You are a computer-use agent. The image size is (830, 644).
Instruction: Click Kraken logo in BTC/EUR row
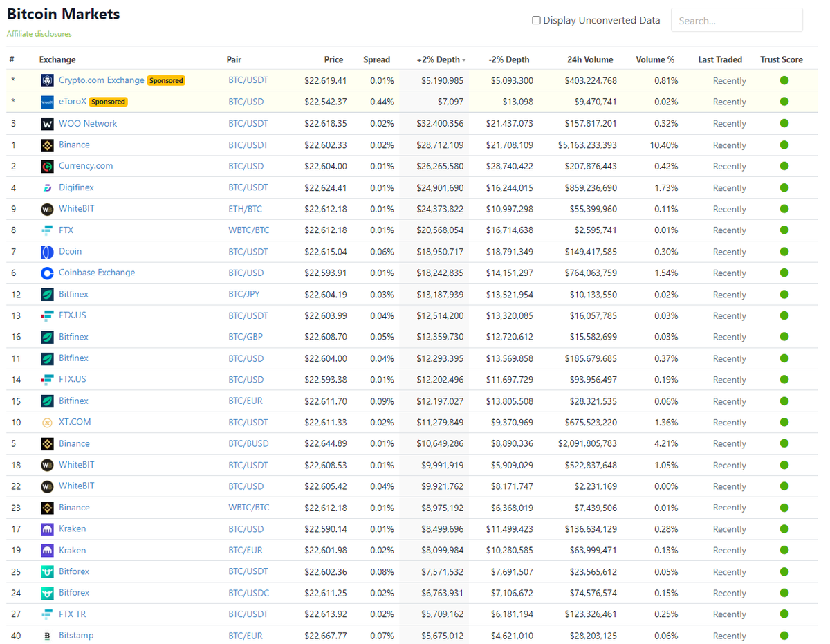[47, 551]
